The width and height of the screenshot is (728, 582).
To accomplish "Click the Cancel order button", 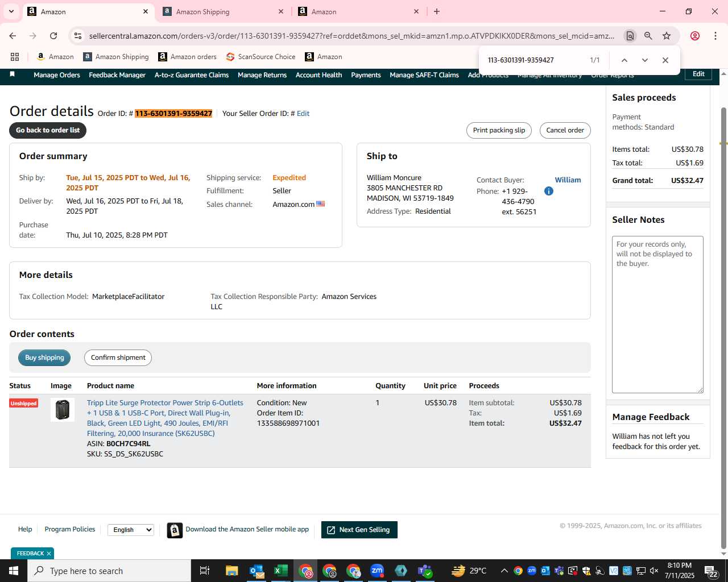I will [x=565, y=130].
